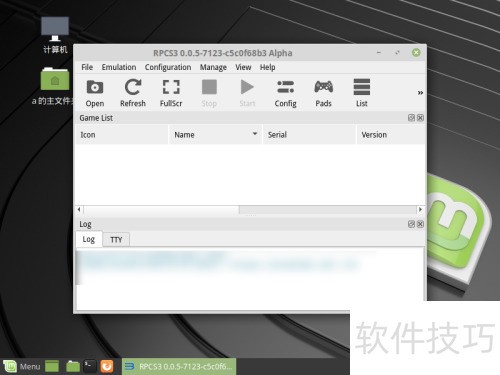Click the Start emulation button
The height and width of the screenshot is (375, 500).
(247, 93)
